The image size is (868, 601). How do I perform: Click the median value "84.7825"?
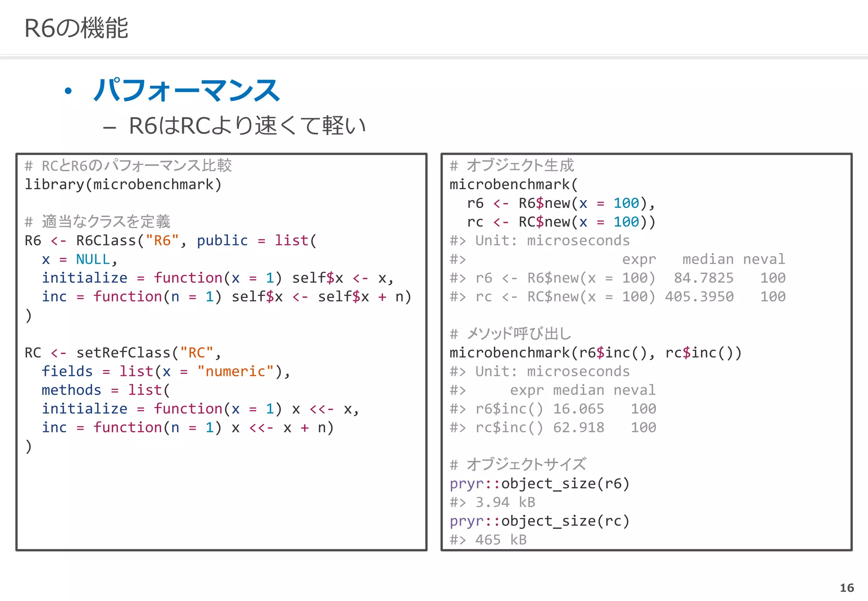click(x=704, y=278)
